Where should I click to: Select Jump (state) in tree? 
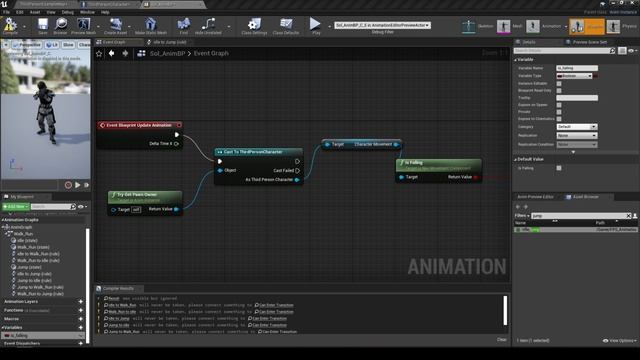tap(29, 267)
